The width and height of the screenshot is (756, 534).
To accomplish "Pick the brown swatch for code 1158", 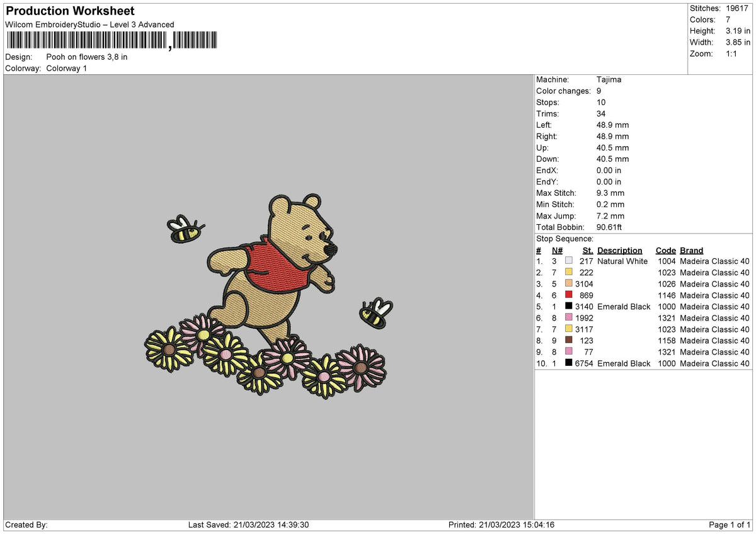I will click(569, 341).
